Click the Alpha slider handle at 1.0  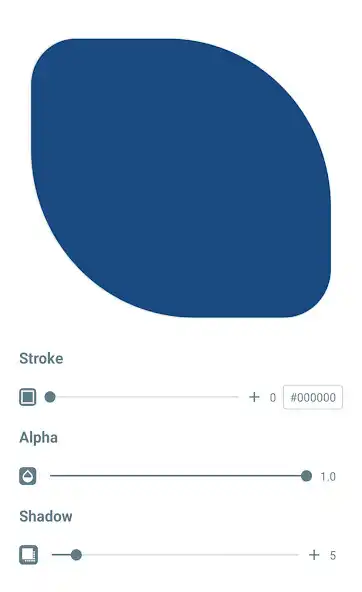click(x=307, y=476)
